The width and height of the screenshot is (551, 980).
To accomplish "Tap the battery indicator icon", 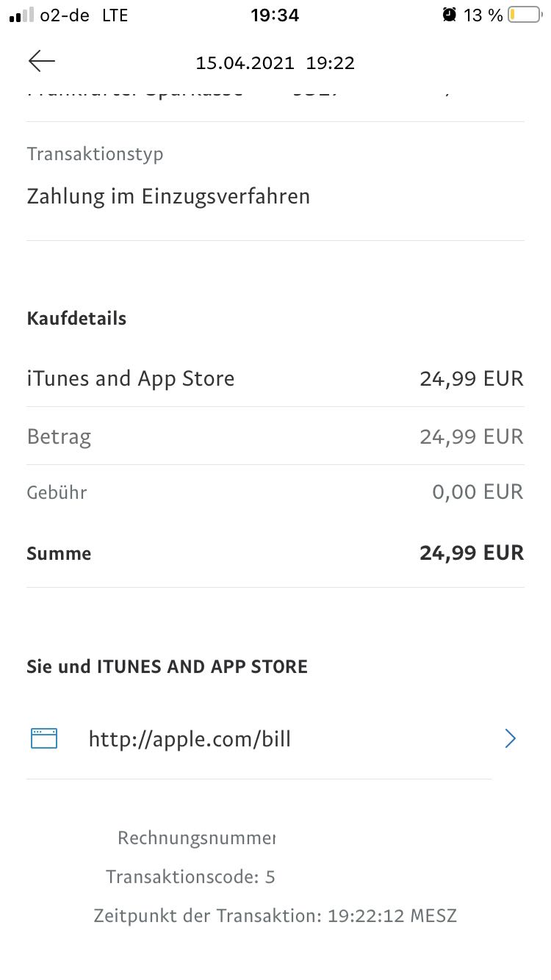I will (523, 15).
